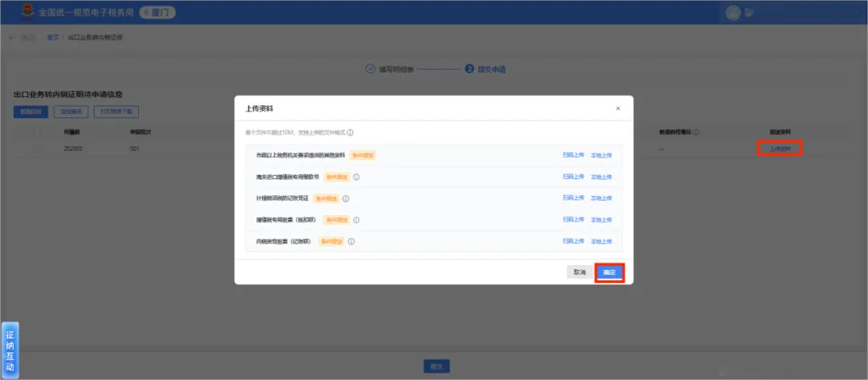Click info icon next to 数据自检情况 column

[x=696, y=133]
